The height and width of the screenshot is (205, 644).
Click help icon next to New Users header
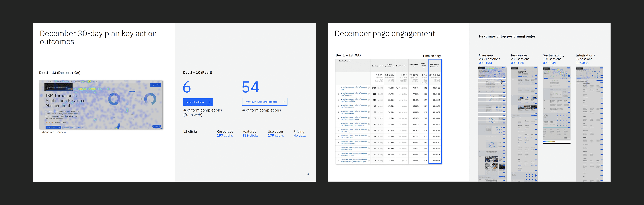pos(405,66)
